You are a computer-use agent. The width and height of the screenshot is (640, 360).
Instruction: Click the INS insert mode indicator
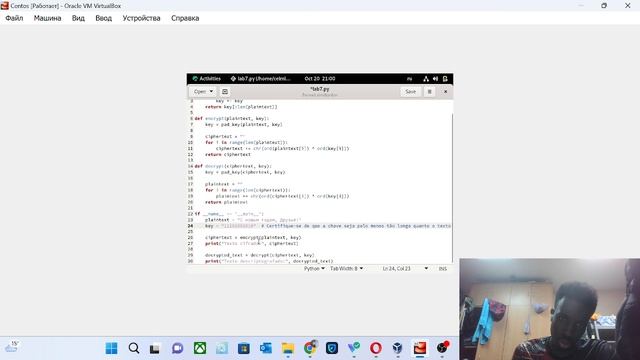point(442,269)
